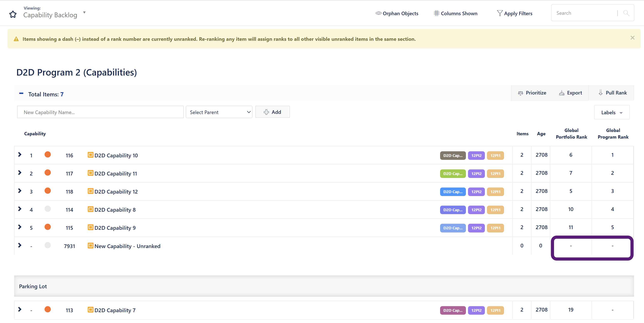Click the Add capability button

(272, 112)
